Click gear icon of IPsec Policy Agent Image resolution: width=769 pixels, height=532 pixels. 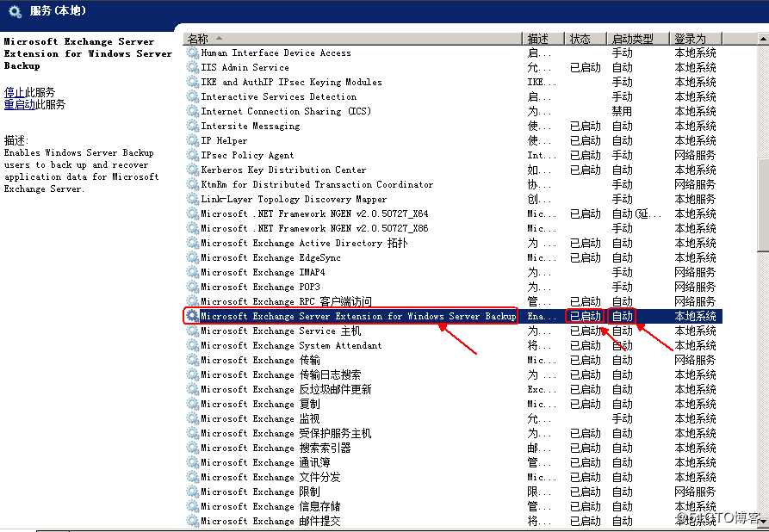193,155
